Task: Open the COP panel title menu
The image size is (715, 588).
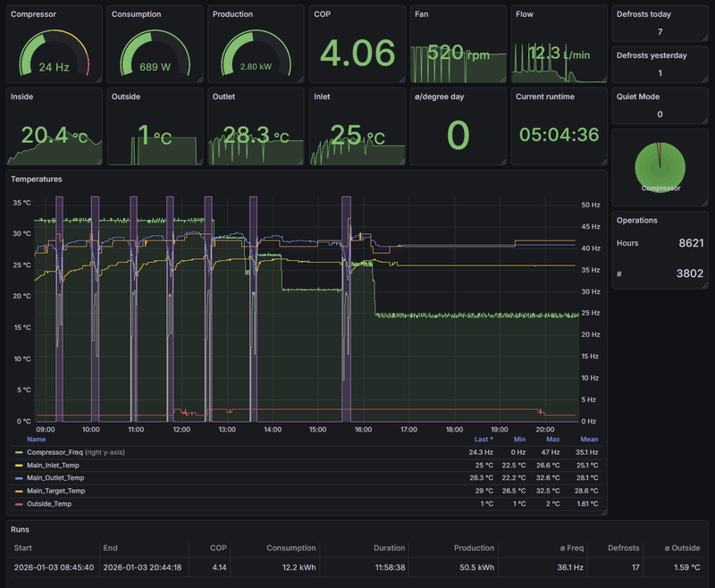Action: pyautogui.click(x=323, y=14)
